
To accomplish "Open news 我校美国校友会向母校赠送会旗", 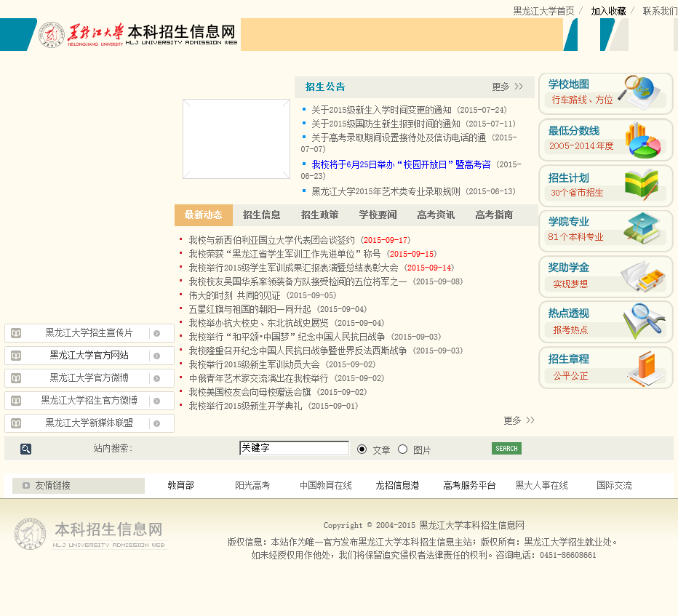I will click(x=250, y=392).
